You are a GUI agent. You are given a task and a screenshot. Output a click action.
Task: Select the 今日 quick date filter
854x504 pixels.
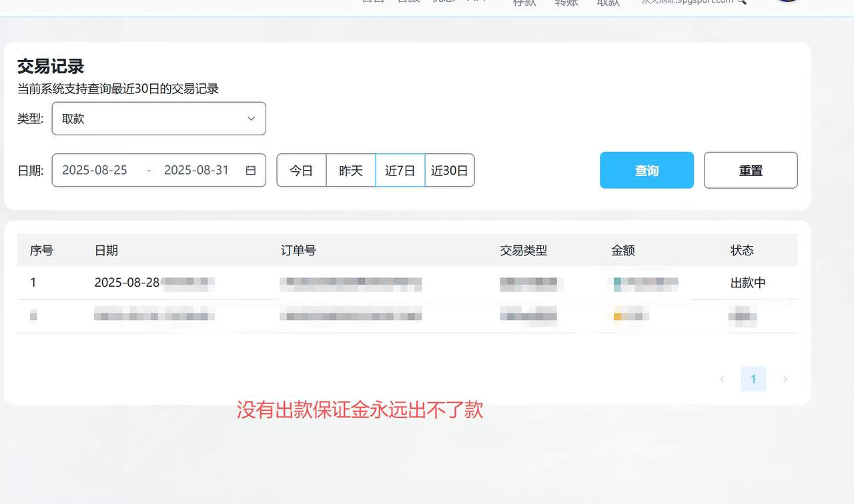[x=302, y=171]
